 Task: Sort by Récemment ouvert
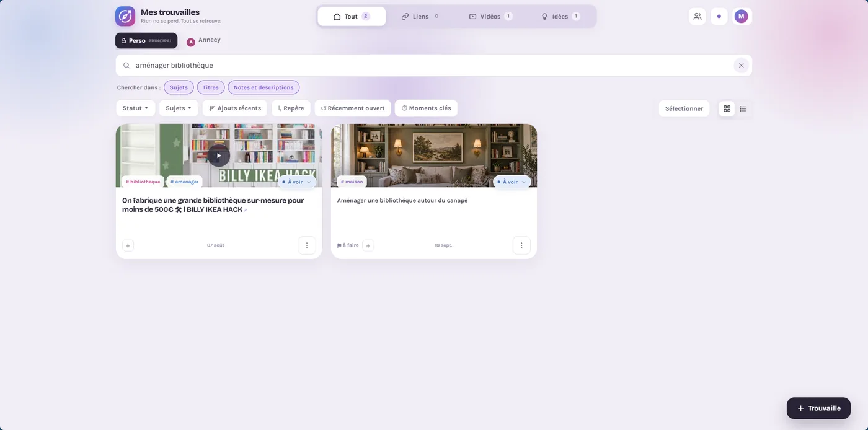(x=353, y=108)
